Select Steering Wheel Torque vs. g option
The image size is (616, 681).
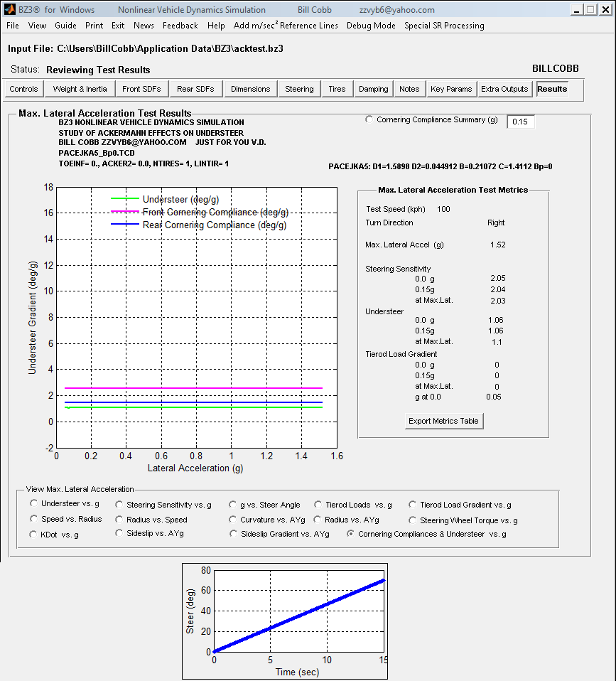pyautogui.click(x=412, y=520)
